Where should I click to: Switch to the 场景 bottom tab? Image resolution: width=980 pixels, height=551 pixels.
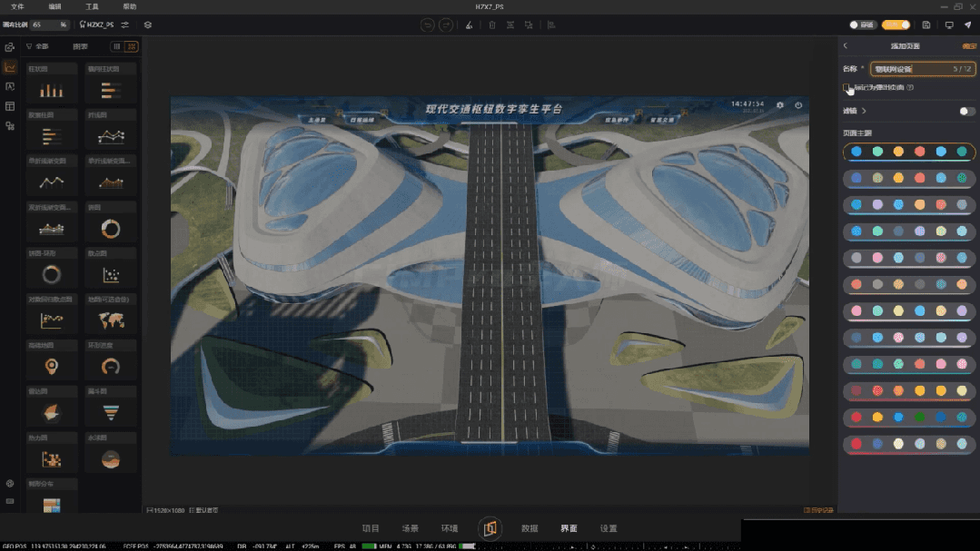tap(410, 528)
